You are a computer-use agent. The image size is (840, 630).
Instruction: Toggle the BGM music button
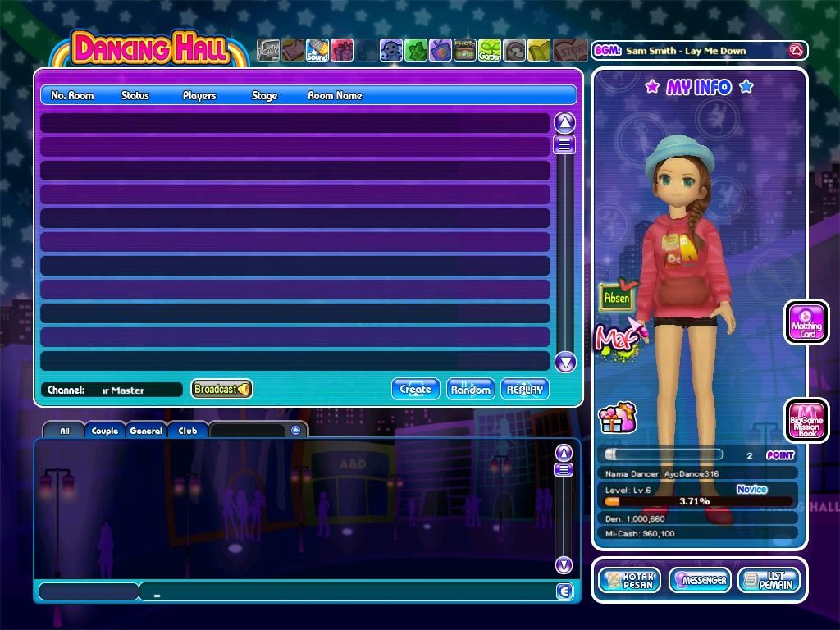tap(797, 50)
